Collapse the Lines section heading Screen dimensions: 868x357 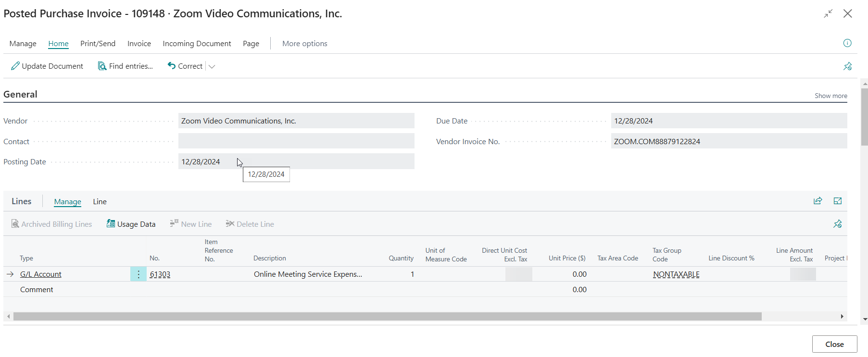22,201
